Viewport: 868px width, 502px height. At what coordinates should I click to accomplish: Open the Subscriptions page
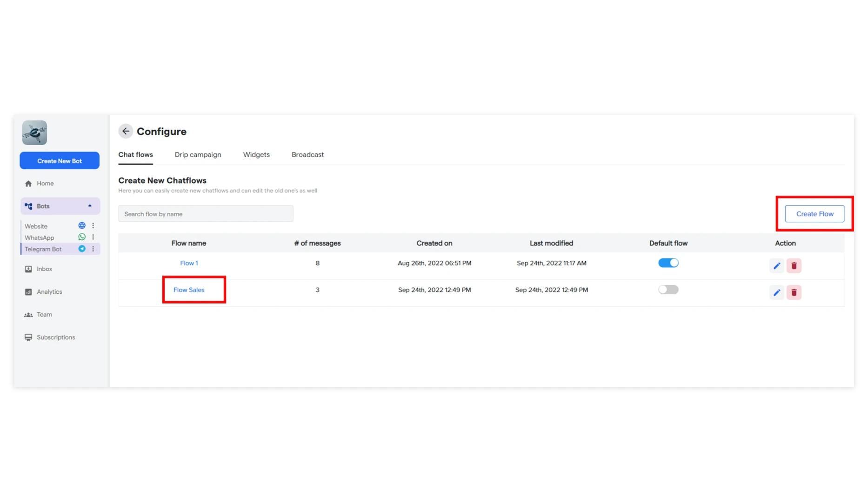(x=56, y=337)
